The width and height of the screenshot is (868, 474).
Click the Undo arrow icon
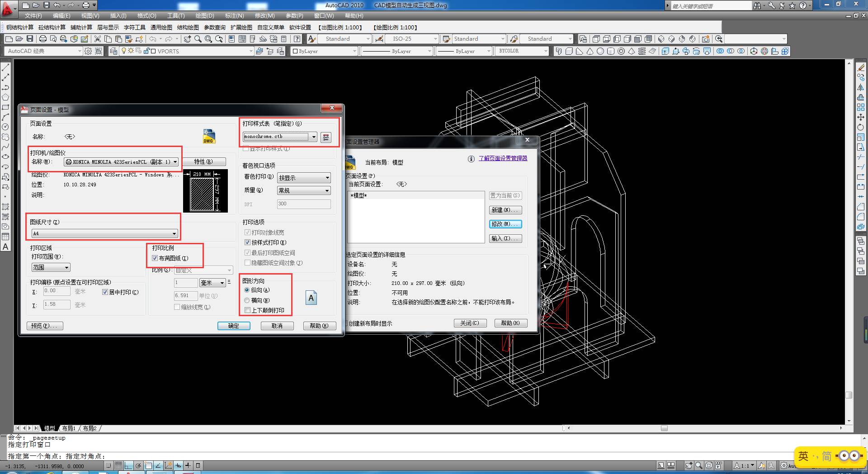(153, 39)
